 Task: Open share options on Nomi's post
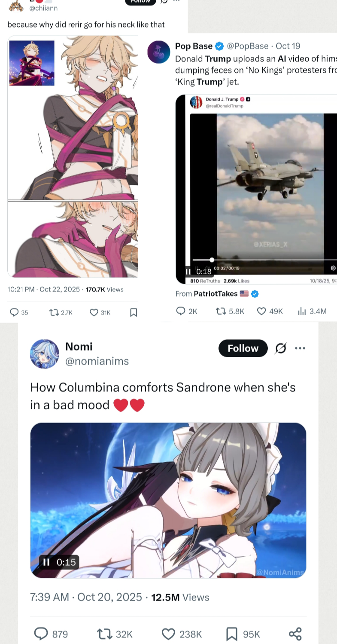click(295, 634)
